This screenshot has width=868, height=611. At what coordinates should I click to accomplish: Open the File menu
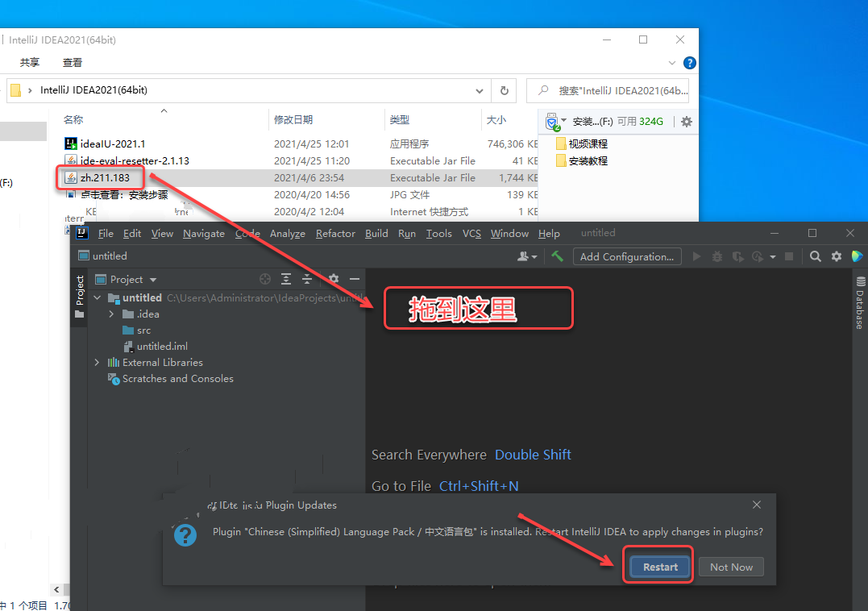[x=106, y=234]
